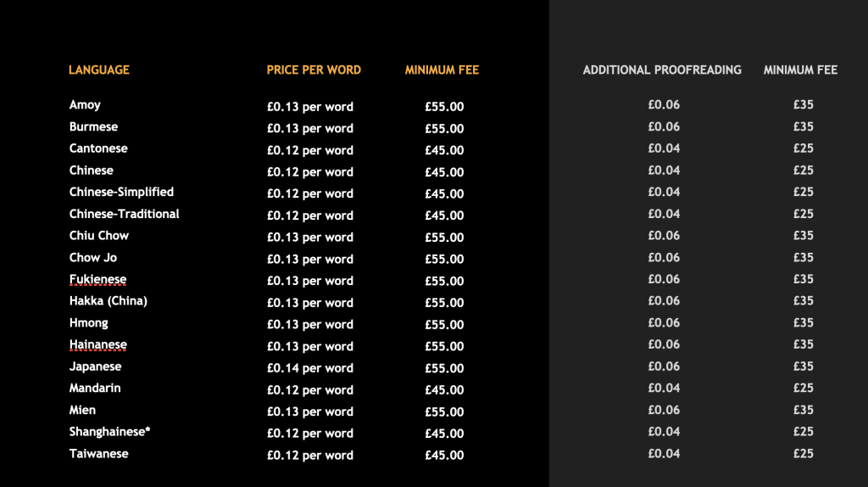
Task: Click the Burmese language name
Action: coord(93,127)
